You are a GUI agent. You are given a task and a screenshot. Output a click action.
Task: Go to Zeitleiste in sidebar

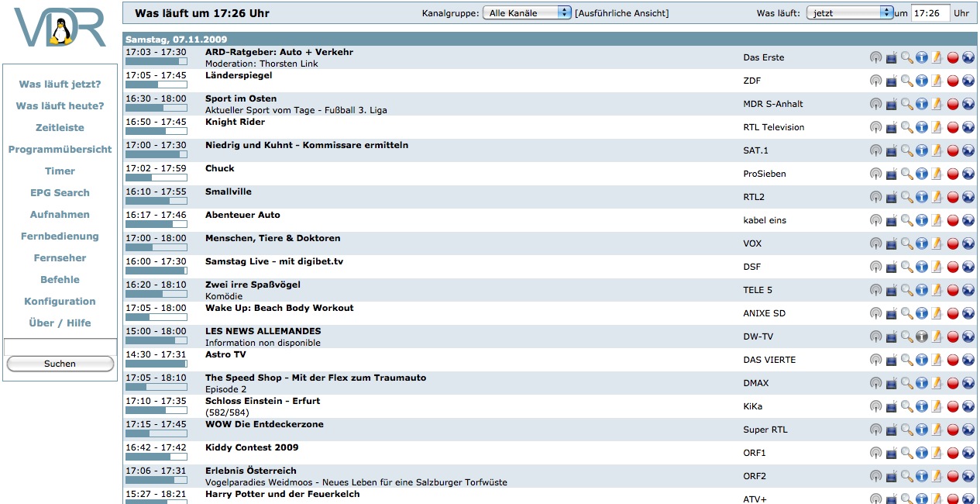60,127
